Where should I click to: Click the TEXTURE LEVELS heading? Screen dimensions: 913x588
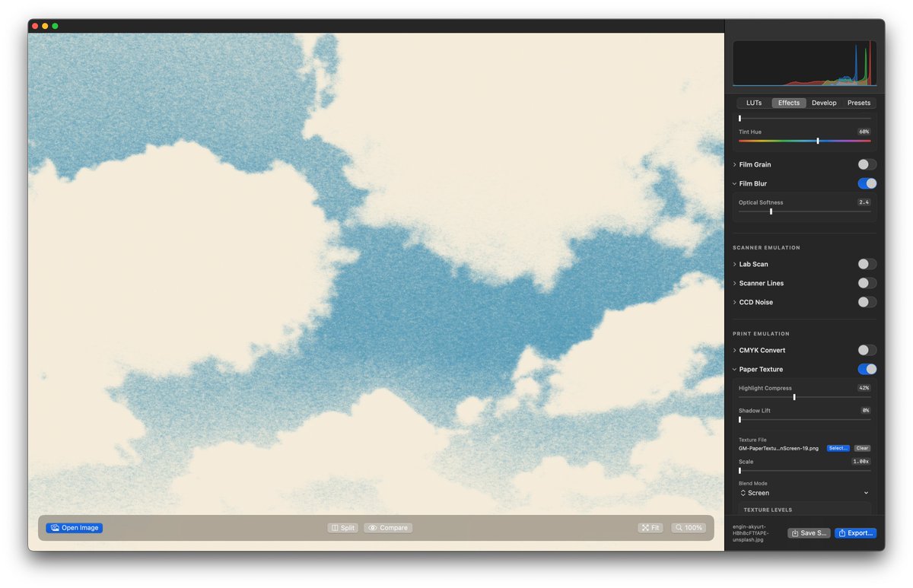click(x=768, y=510)
